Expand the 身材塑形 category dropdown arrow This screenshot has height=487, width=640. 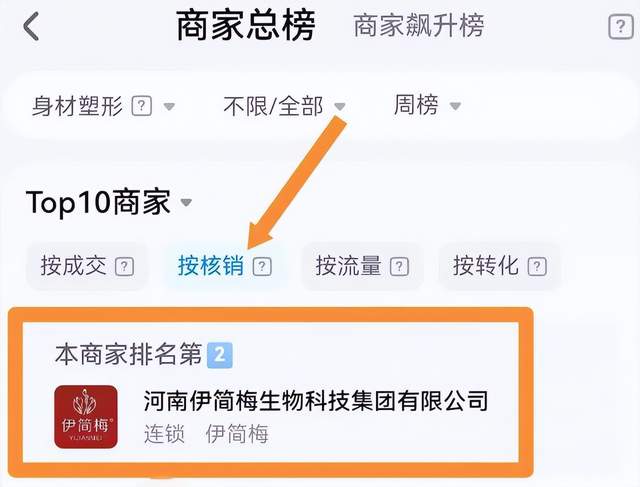coord(169,107)
